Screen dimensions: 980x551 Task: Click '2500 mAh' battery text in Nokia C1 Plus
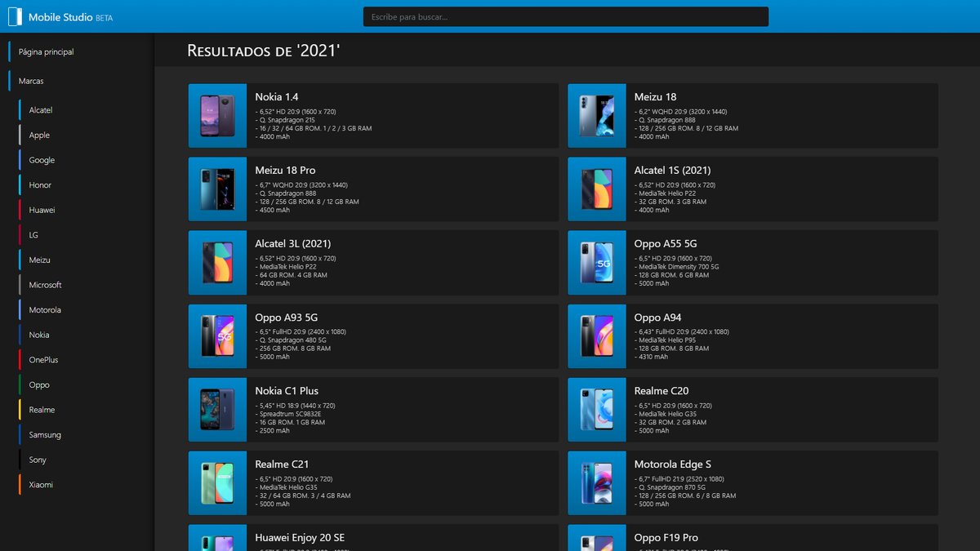(x=272, y=430)
